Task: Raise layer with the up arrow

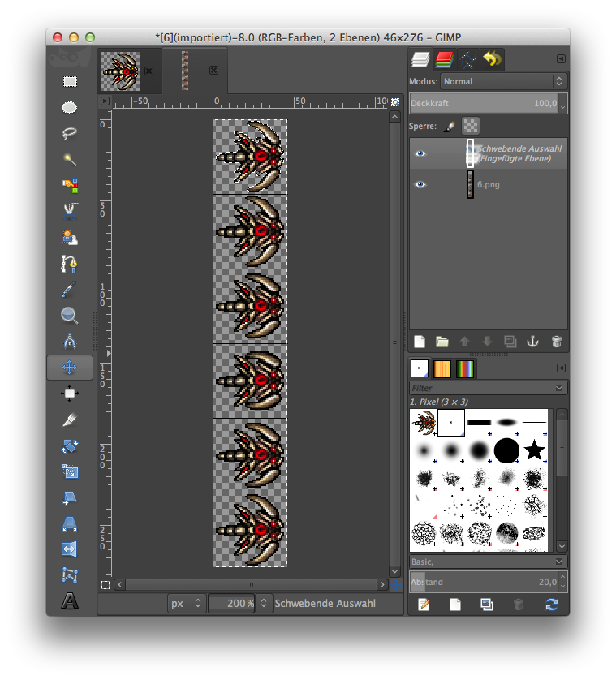Action: point(465,342)
